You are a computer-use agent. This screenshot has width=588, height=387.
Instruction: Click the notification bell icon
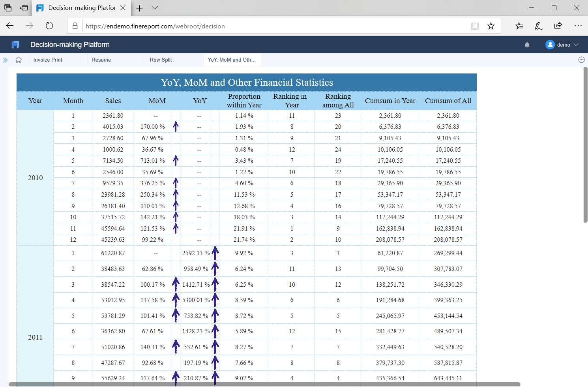[527, 45]
